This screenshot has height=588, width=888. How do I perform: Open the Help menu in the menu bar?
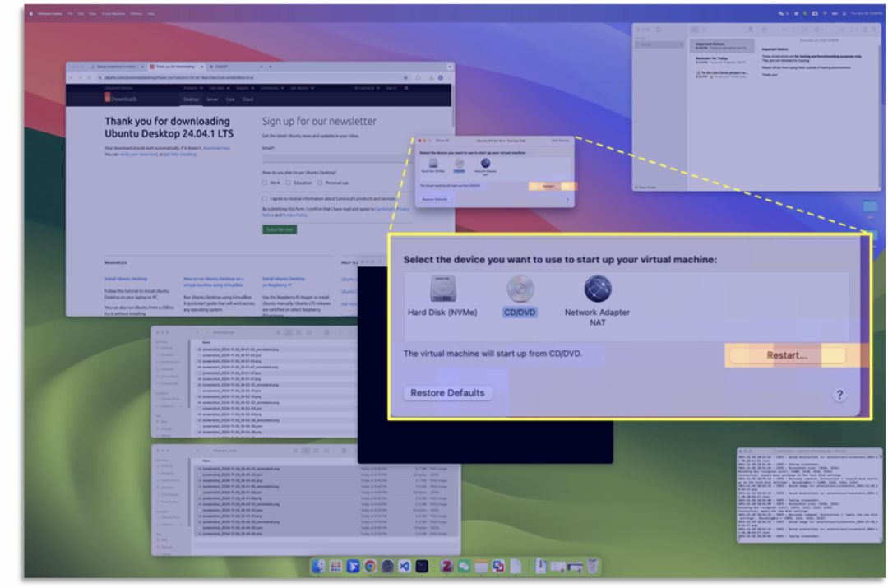pyautogui.click(x=150, y=14)
